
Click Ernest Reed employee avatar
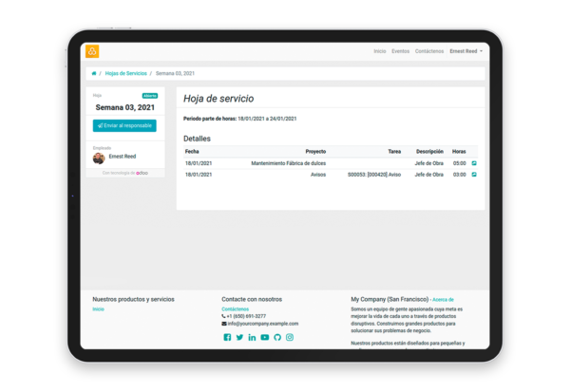point(99,159)
